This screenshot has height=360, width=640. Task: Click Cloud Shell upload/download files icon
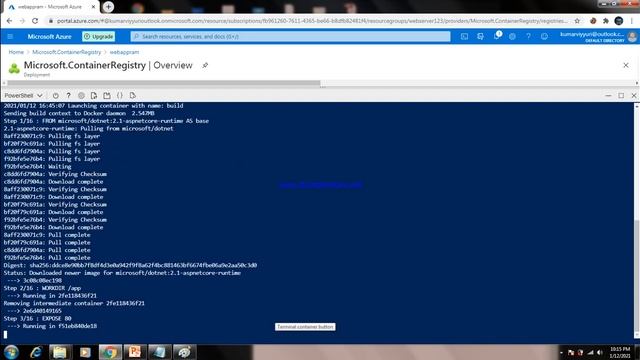pos(94,96)
